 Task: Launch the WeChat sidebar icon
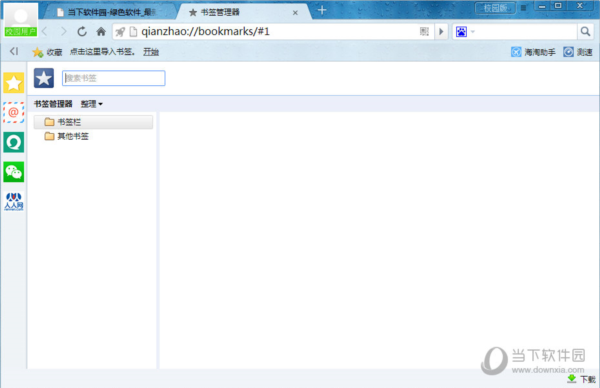click(13, 172)
